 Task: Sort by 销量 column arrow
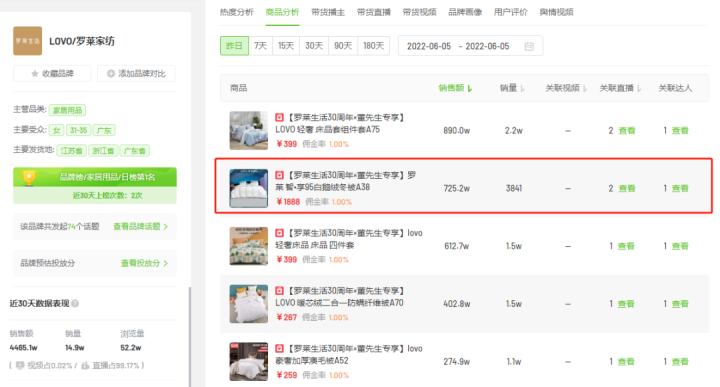[x=523, y=88]
